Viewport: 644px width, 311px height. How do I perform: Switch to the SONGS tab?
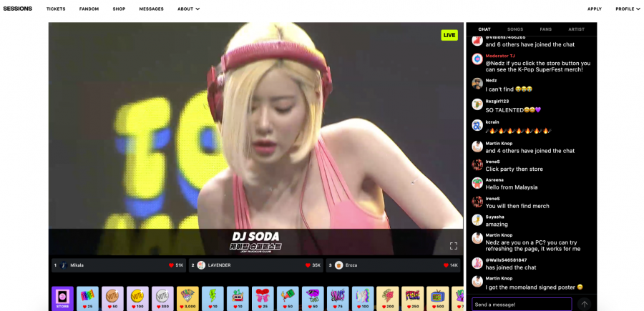[515, 29]
